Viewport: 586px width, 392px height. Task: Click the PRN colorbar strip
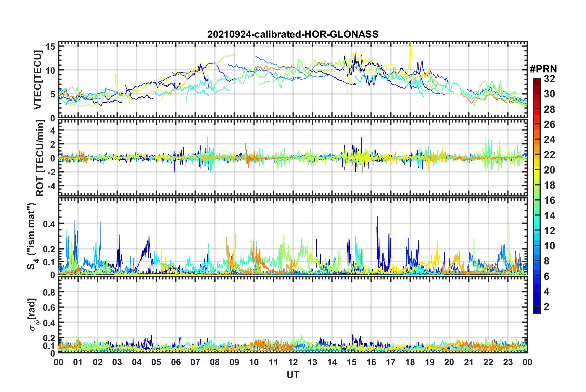pyautogui.click(x=536, y=196)
